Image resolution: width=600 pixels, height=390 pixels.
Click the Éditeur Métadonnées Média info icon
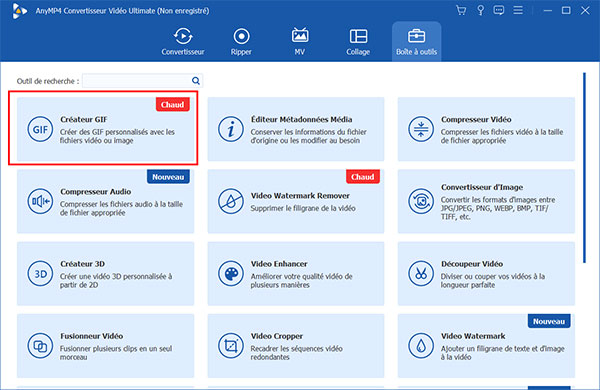(x=231, y=129)
